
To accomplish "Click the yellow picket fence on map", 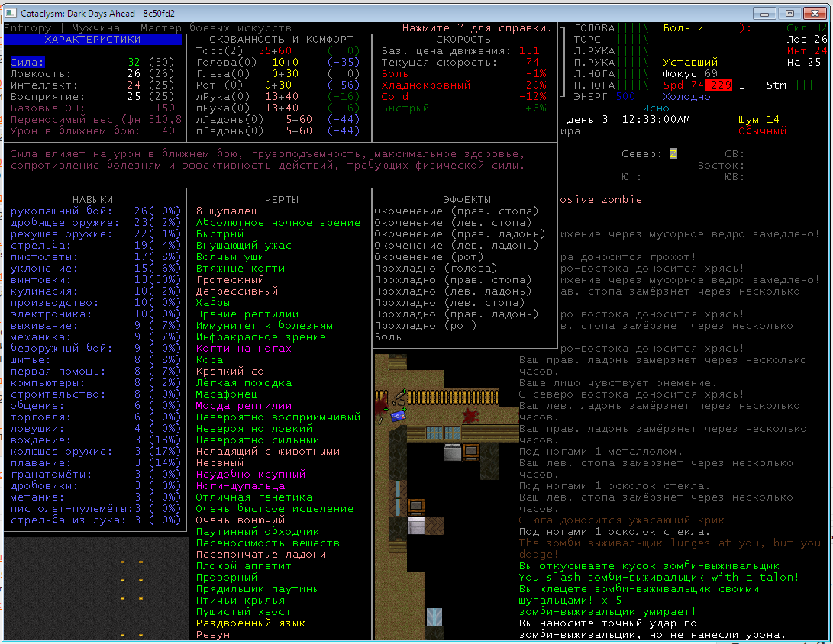I will pyautogui.click(x=453, y=397).
